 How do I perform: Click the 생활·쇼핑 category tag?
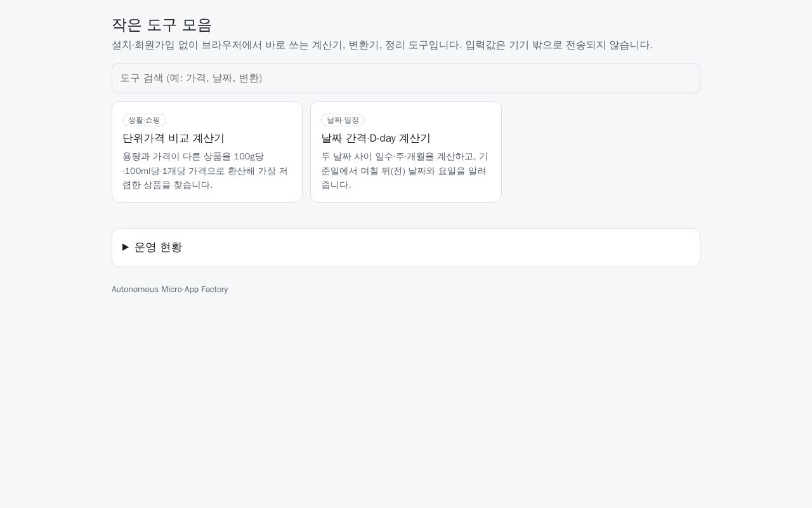(x=144, y=120)
